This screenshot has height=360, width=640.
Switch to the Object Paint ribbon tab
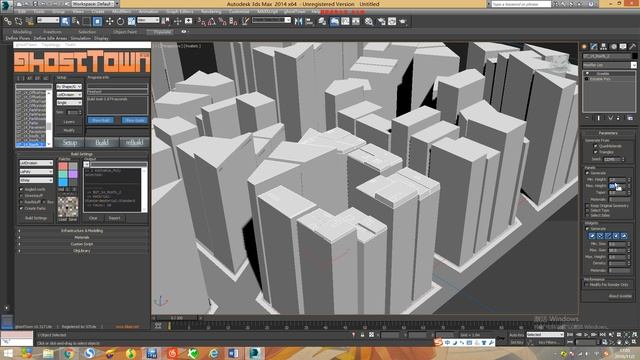[x=125, y=31]
